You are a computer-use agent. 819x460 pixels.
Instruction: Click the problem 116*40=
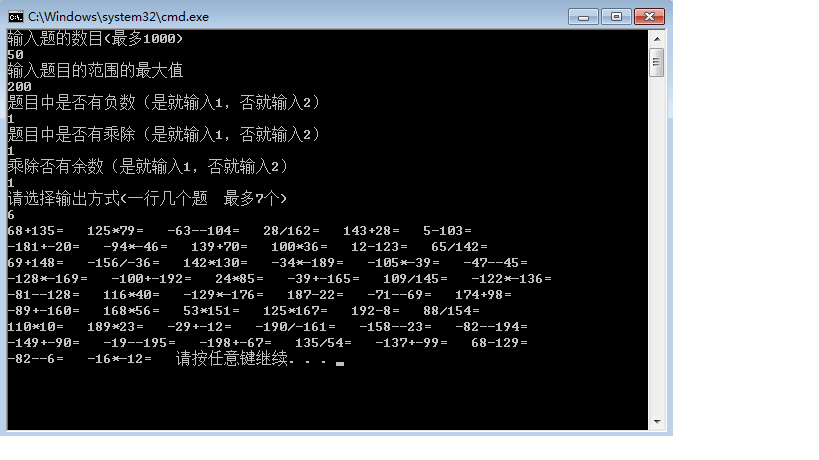coord(131,295)
